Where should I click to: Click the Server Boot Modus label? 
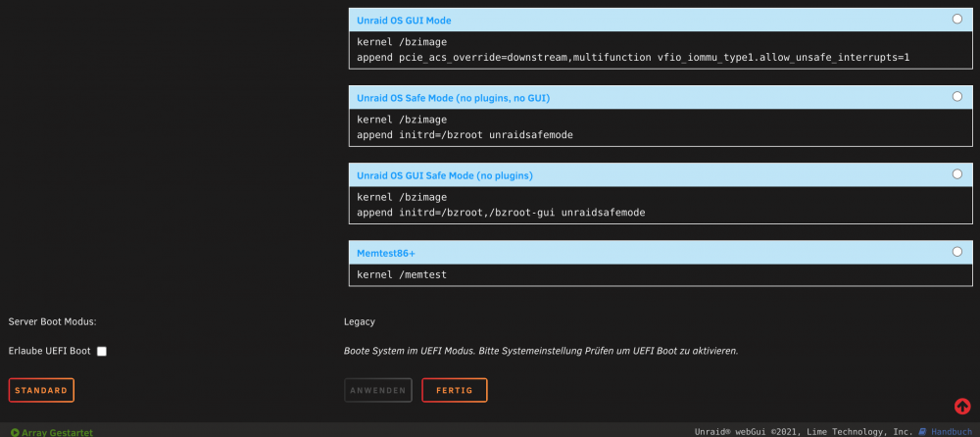[x=53, y=322]
